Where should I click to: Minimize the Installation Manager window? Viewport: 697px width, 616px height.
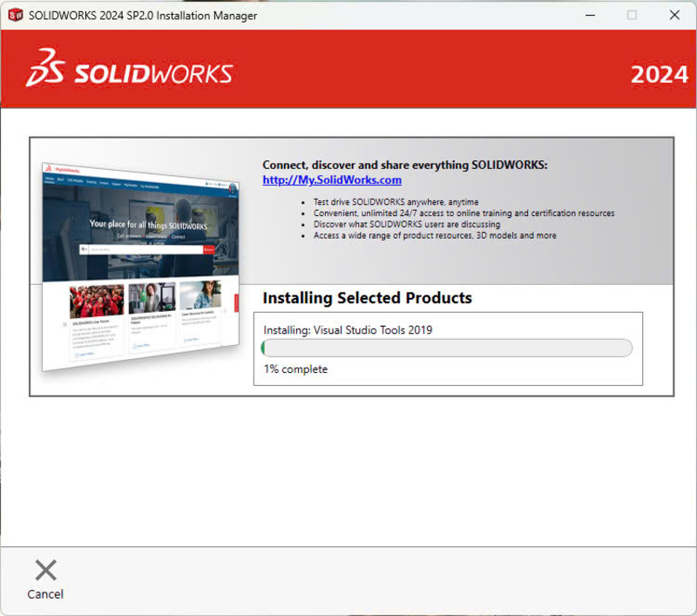(590, 15)
